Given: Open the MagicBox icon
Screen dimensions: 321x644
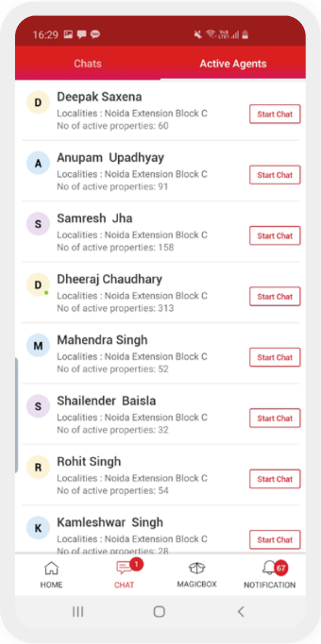Looking at the screenshot, I should pyautogui.click(x=197, y=568).
